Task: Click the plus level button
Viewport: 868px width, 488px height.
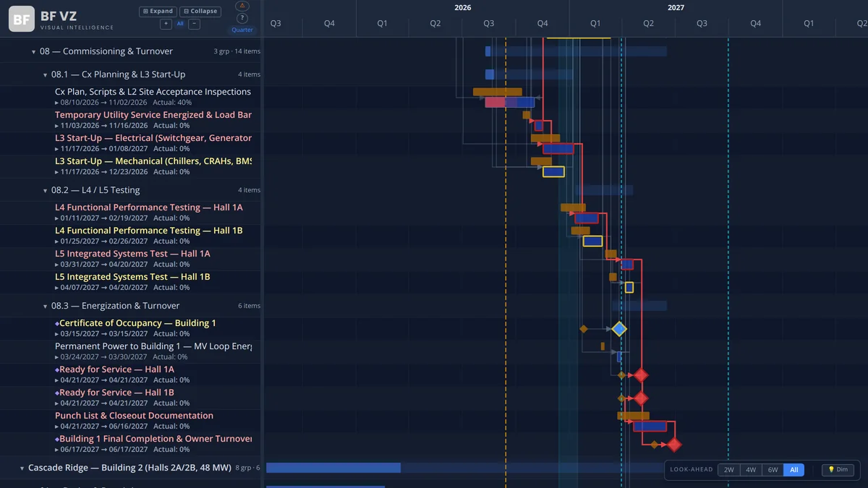Action: coord(166,24)
